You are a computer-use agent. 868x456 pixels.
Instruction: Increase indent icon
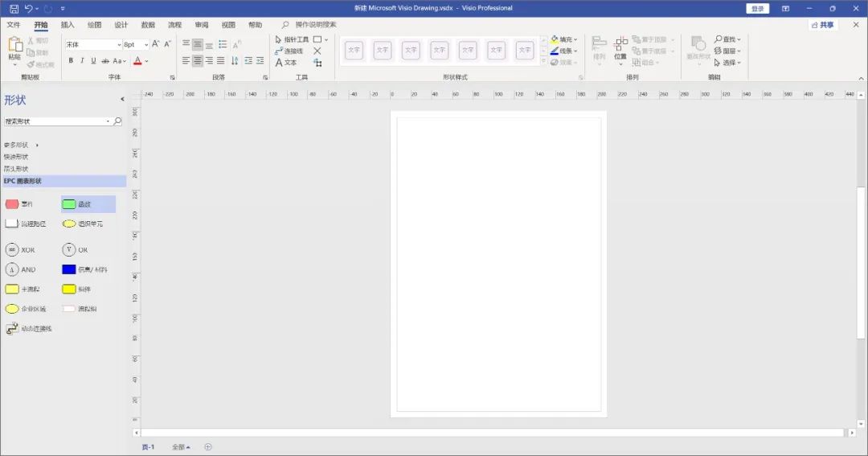(260, 61)
